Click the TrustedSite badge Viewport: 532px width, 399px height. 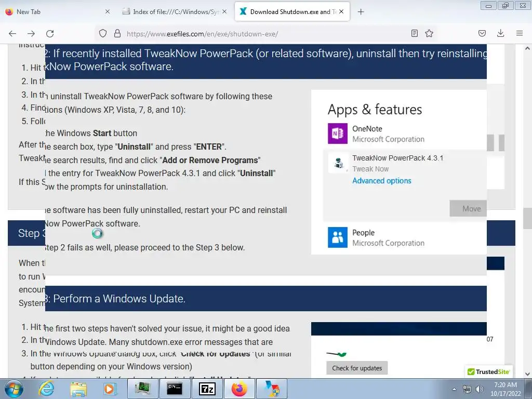coord(488,371)
